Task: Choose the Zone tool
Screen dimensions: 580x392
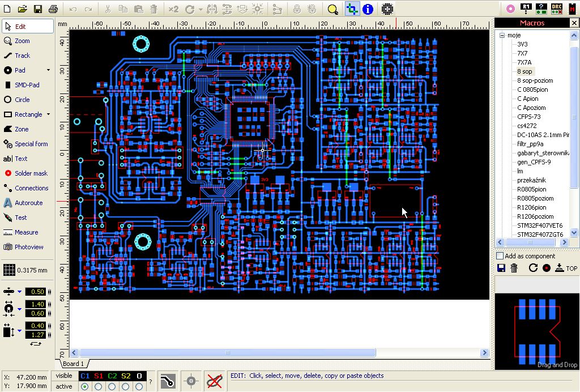Action: [22, 129]
